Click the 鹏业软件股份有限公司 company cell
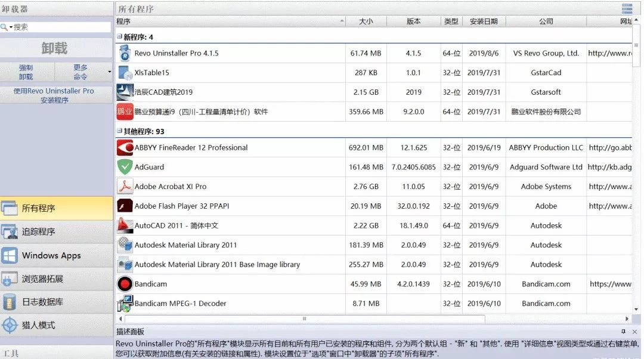This screenshot has width=644, height=359. (x=546, y=112)
